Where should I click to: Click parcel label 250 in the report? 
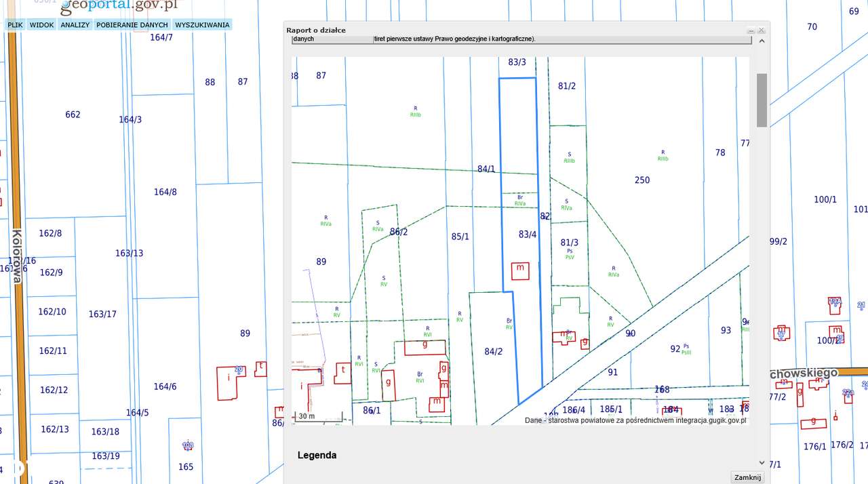[x=642, y=180]
